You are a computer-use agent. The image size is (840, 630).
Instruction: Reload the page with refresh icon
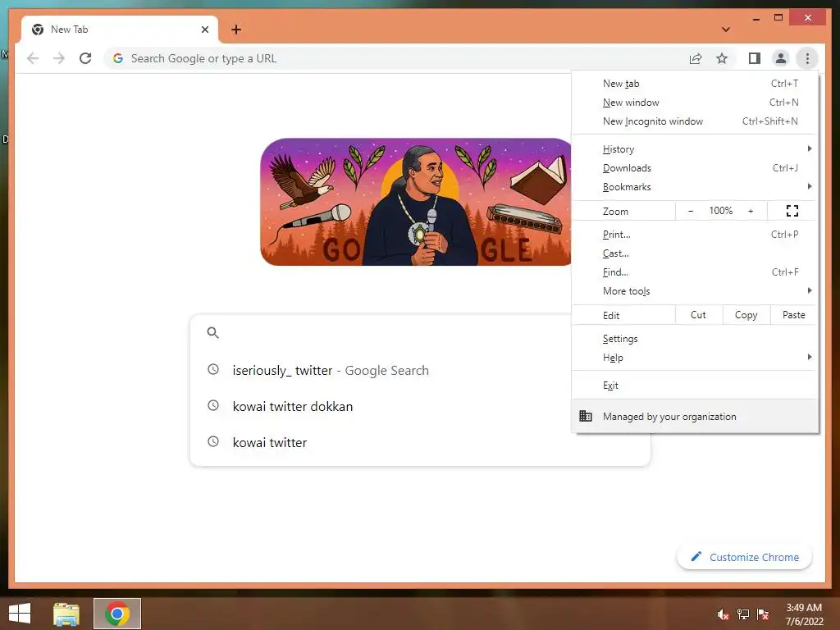coord(85,58)
